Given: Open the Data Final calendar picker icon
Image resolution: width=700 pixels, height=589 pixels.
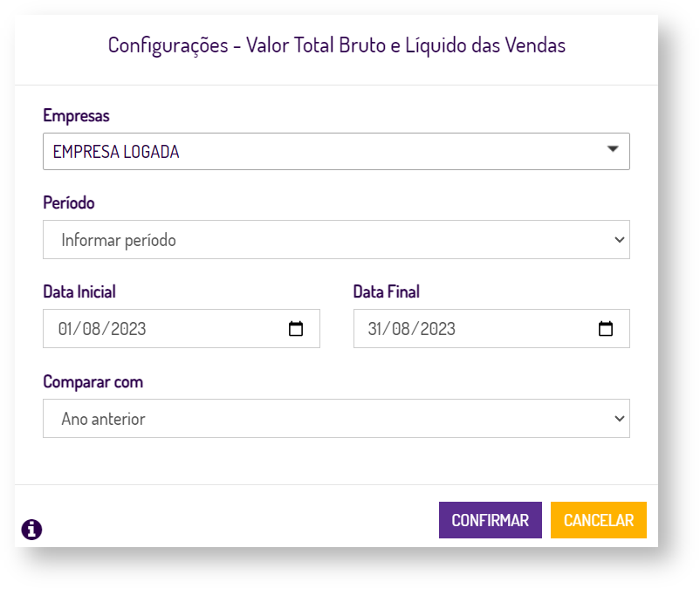Looking at the screenshot, I should [606, 329].
